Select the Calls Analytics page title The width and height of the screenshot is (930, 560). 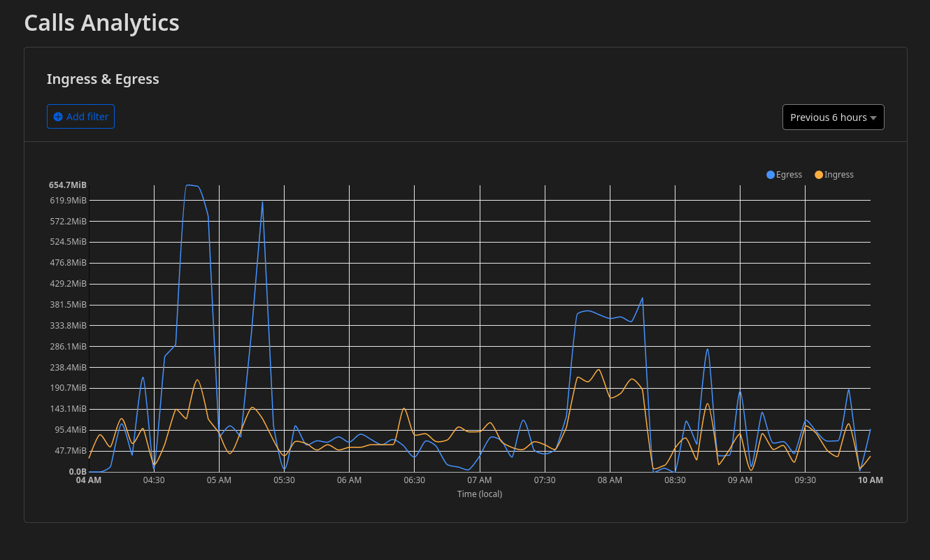[102, 22]
